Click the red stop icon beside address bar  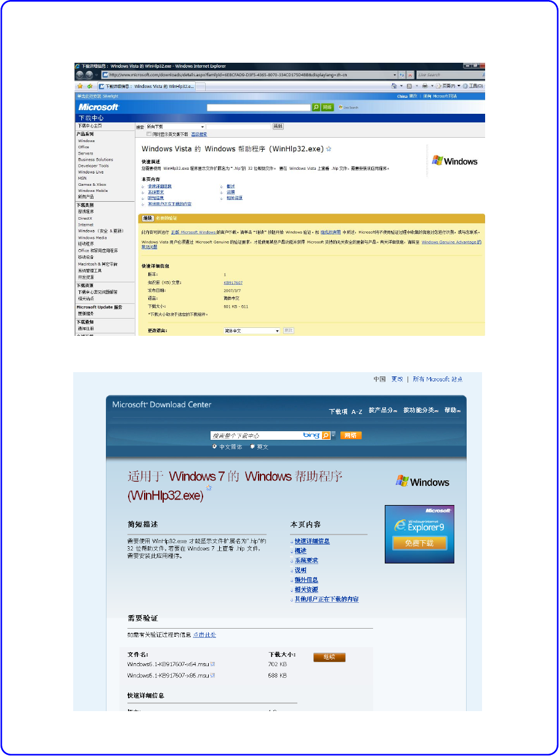point(410,75)
